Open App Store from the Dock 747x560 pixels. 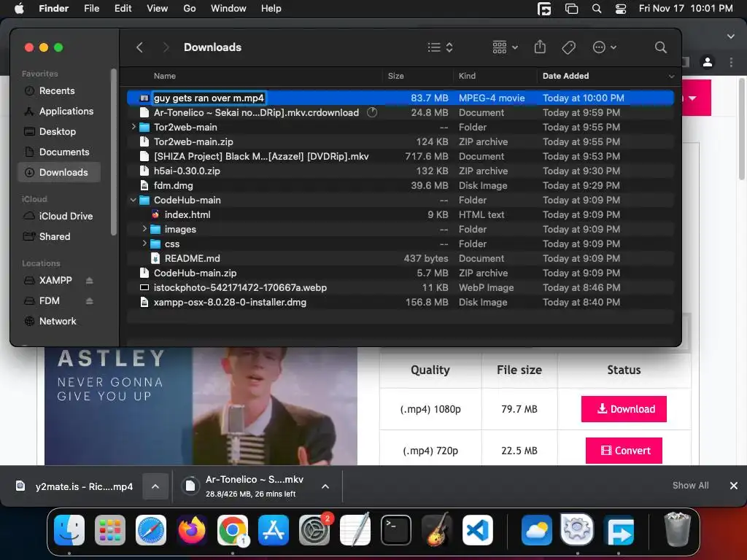coord(274,530)
